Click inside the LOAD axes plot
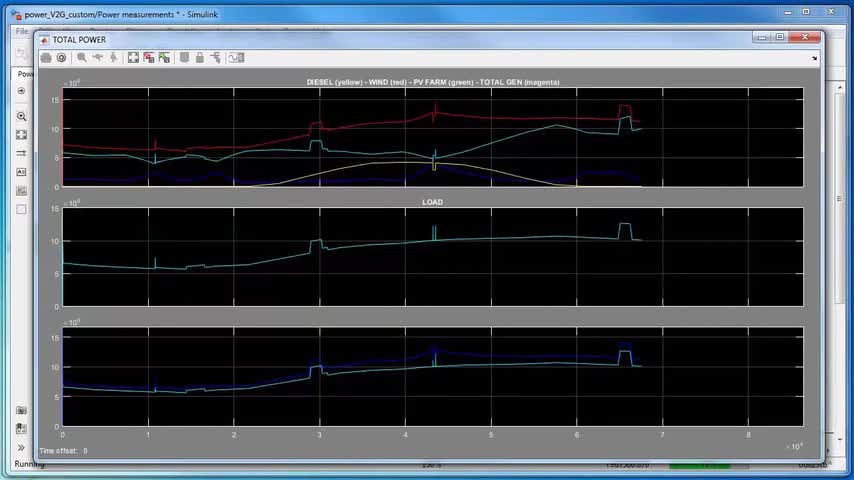Screen dimensions: 854x480 (433, 257)
